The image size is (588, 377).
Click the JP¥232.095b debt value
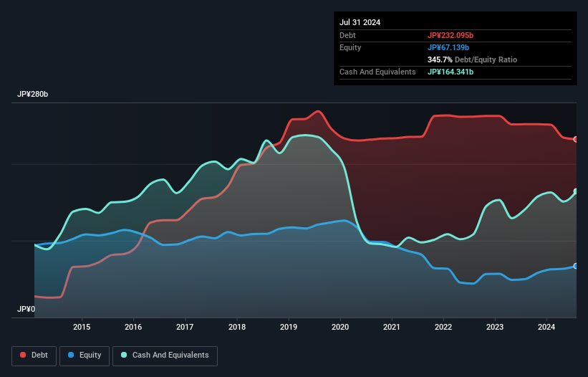pos(450,35)
